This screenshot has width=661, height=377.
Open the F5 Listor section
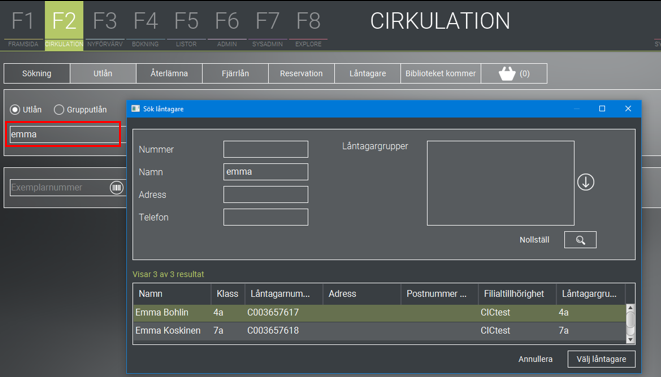click(186, 26)
